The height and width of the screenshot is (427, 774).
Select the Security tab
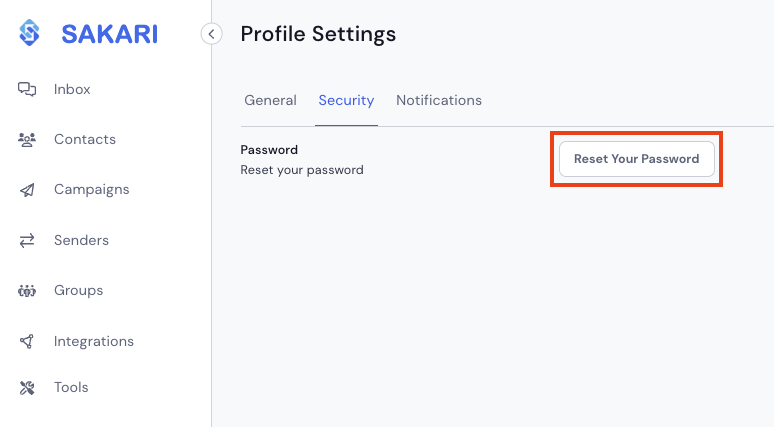click(x=346, y=100)
